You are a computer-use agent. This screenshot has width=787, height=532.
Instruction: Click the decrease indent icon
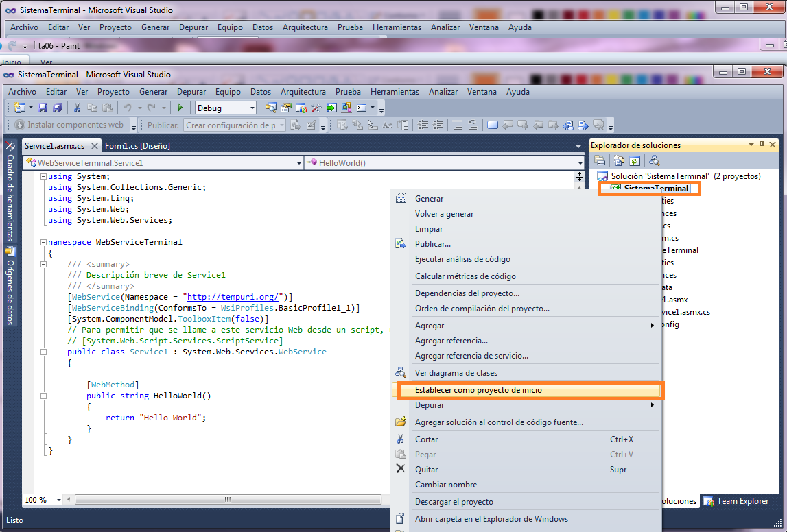click(423, 125)
